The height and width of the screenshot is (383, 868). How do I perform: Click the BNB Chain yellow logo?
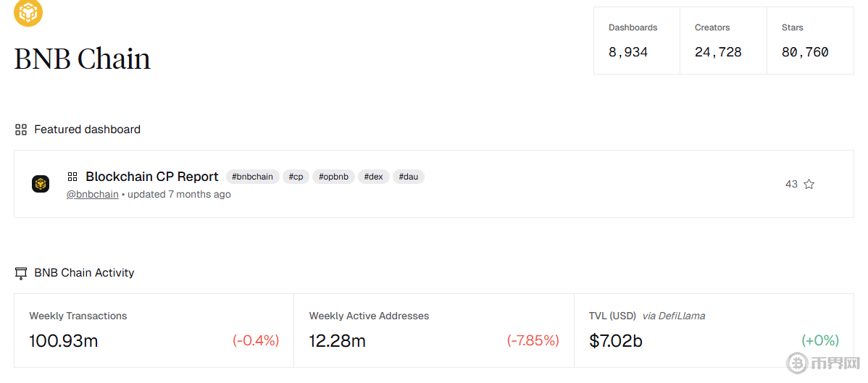pyautogui.click(x=28, y=12)
